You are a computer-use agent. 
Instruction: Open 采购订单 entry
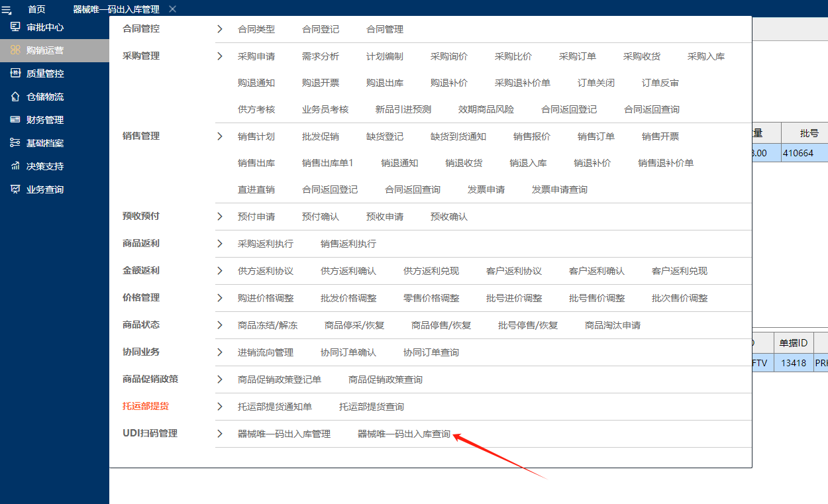pos(578,56)
